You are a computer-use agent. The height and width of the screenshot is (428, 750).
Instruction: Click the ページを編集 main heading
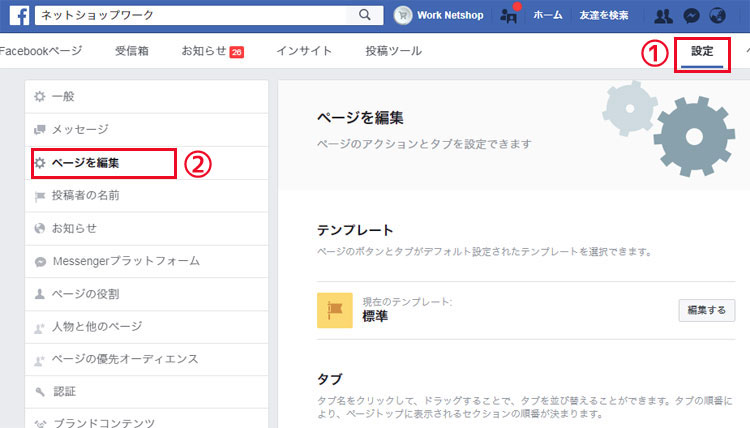(x=360, y=118)
